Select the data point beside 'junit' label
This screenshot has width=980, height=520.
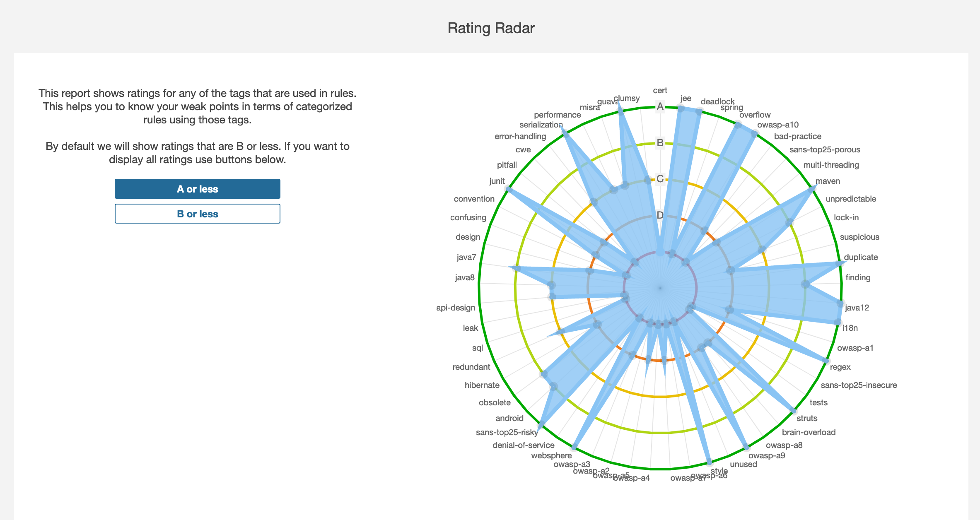coord(508,189)
